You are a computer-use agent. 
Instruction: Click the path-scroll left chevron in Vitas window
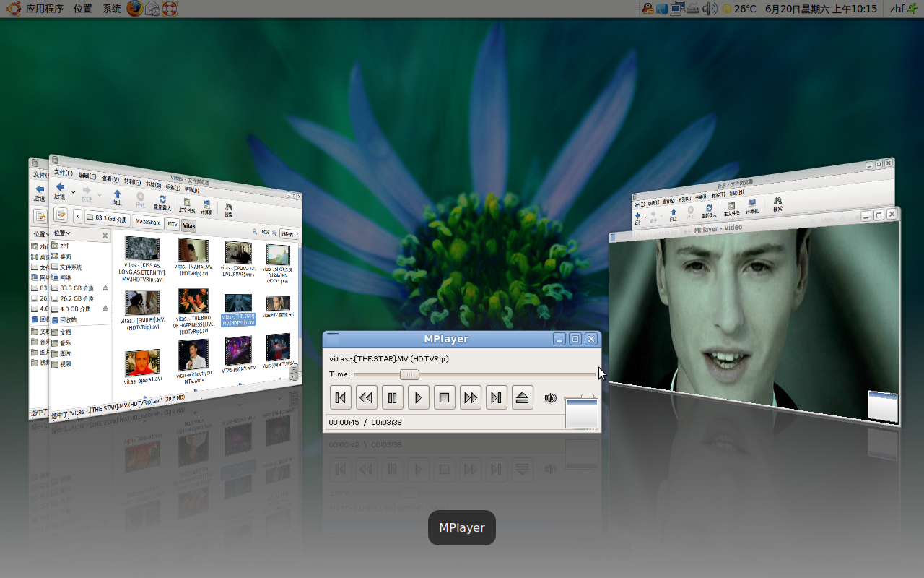pyautogui.click(x=77, y=216)
